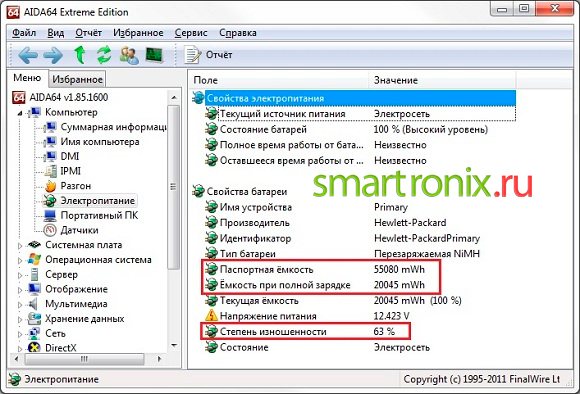Click the tree scroll up arrow
This screenshot has width=580, height=394.
coord(173,98)
